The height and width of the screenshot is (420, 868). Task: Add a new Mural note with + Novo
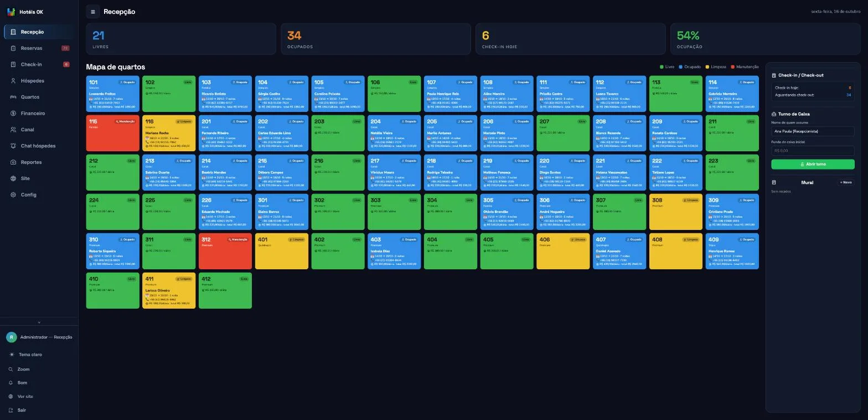coord(846,182)
